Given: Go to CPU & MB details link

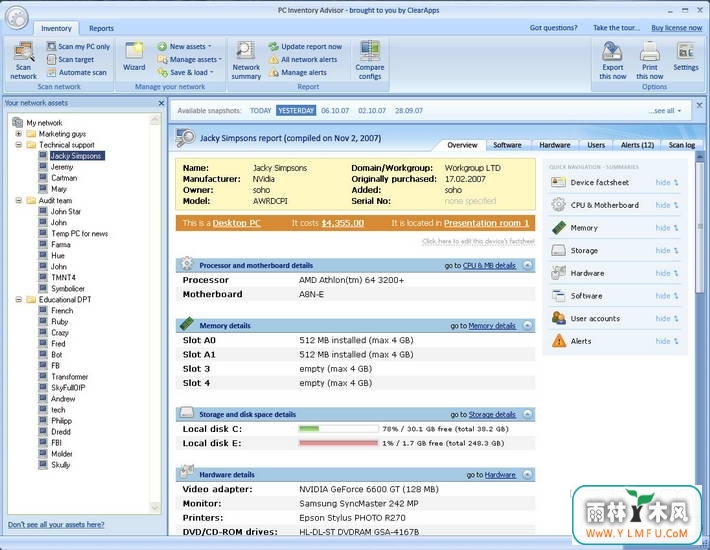Looking at the screenshot, I should [x=489, y=266].
